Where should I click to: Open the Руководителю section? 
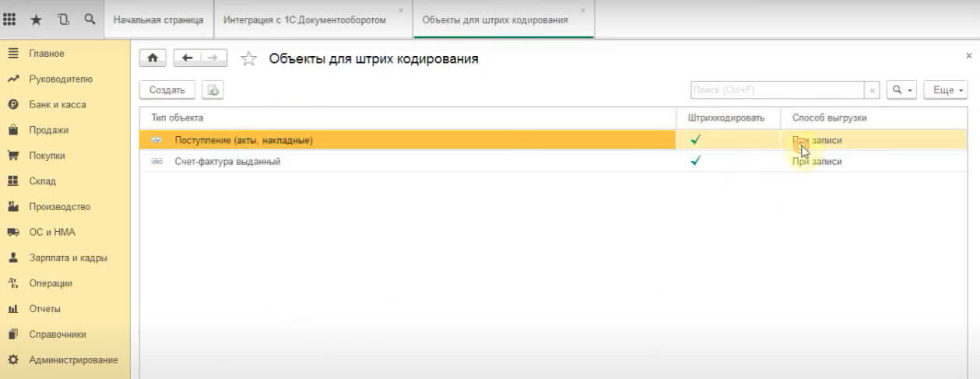click(x=61, y=79)
